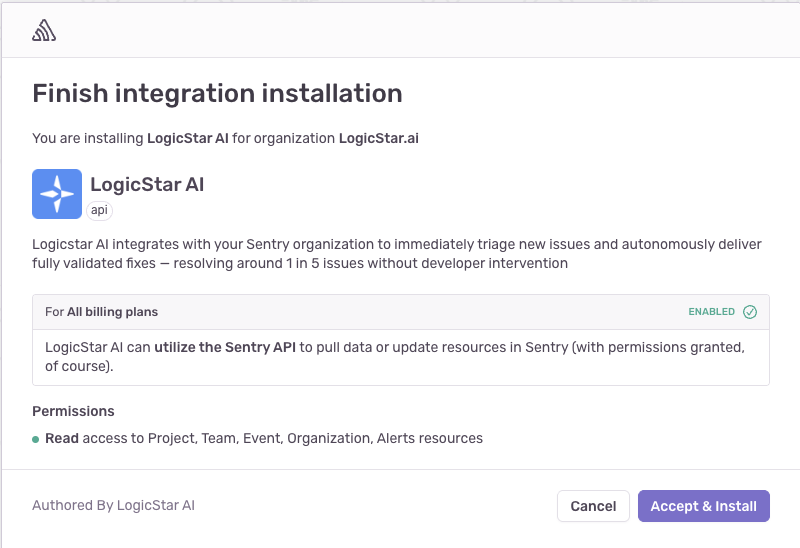Image resolution: width=800 pixels, height=548 pixels.
Task: Click the green Read permission bullet
Action: (x=36, y=439)
